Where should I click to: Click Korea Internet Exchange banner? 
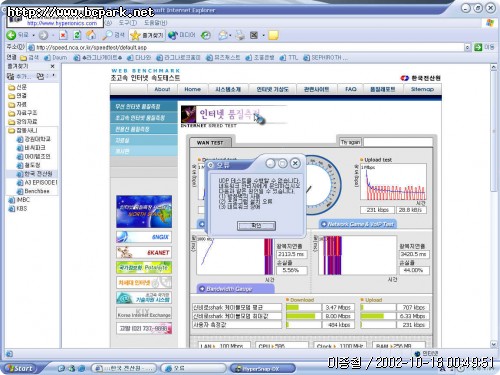144,313
